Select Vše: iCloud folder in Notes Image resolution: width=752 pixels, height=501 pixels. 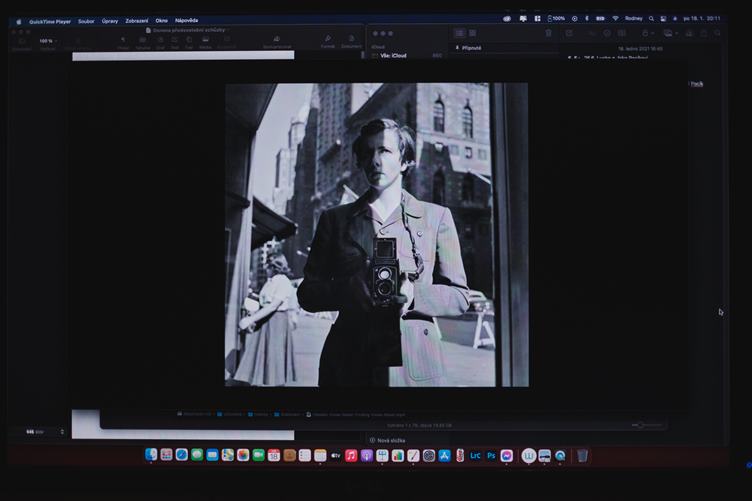393,56
